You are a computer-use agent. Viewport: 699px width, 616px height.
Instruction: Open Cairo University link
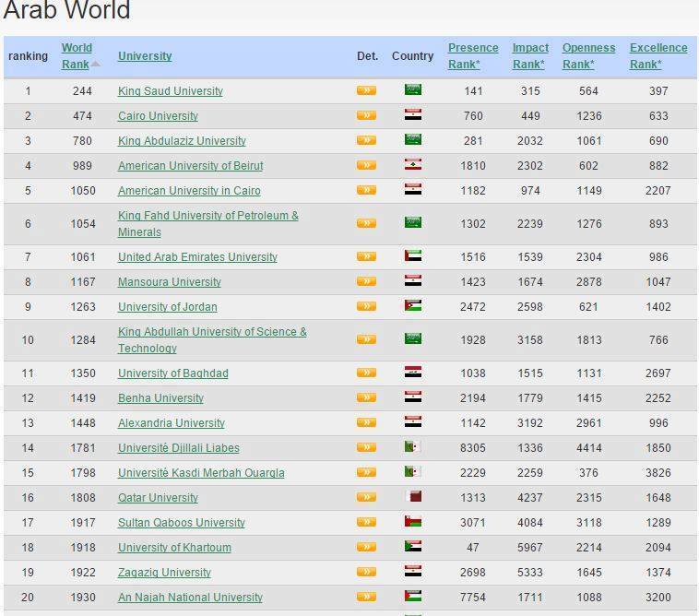[x=158, y=116]
